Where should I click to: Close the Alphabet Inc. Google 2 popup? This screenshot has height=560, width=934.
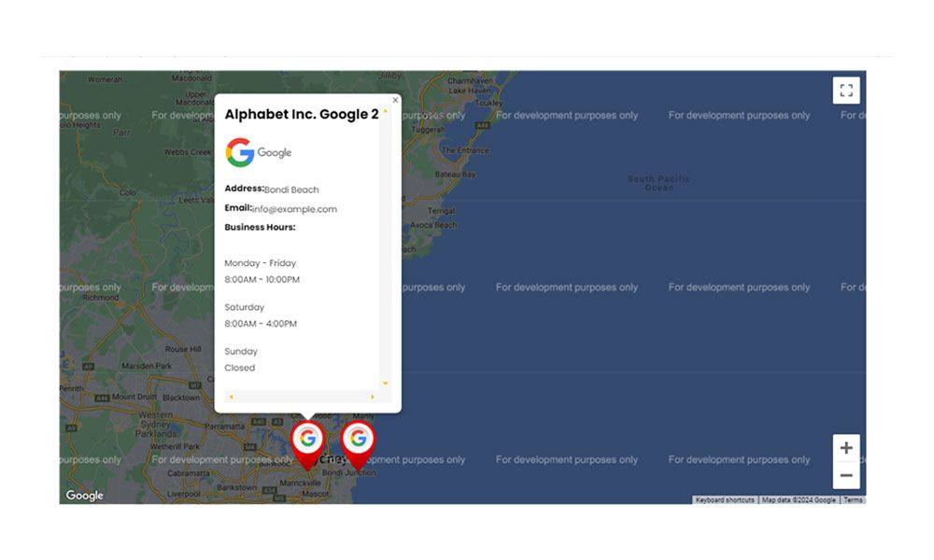(395, 99)
